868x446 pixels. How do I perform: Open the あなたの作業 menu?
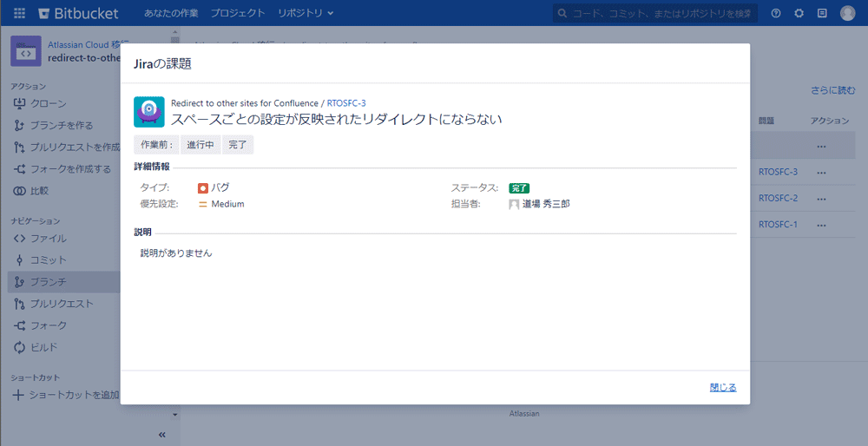[171, 13]
